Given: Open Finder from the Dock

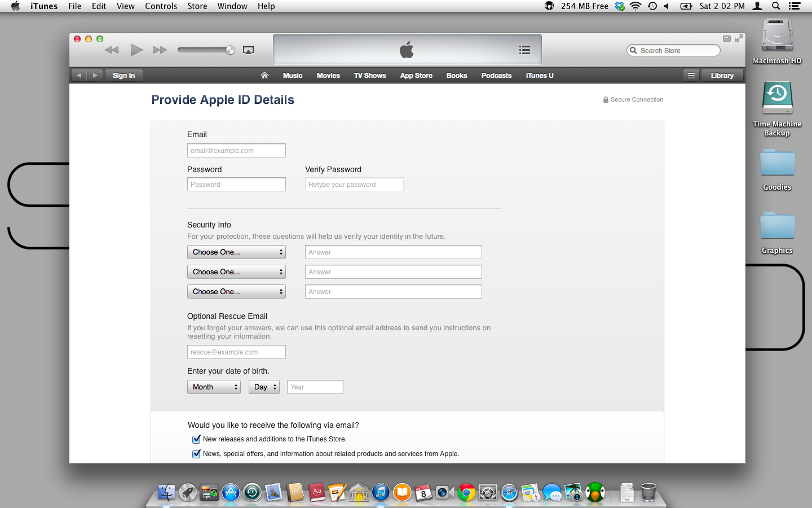Looking at the screenshot, I should coord(166,493).
